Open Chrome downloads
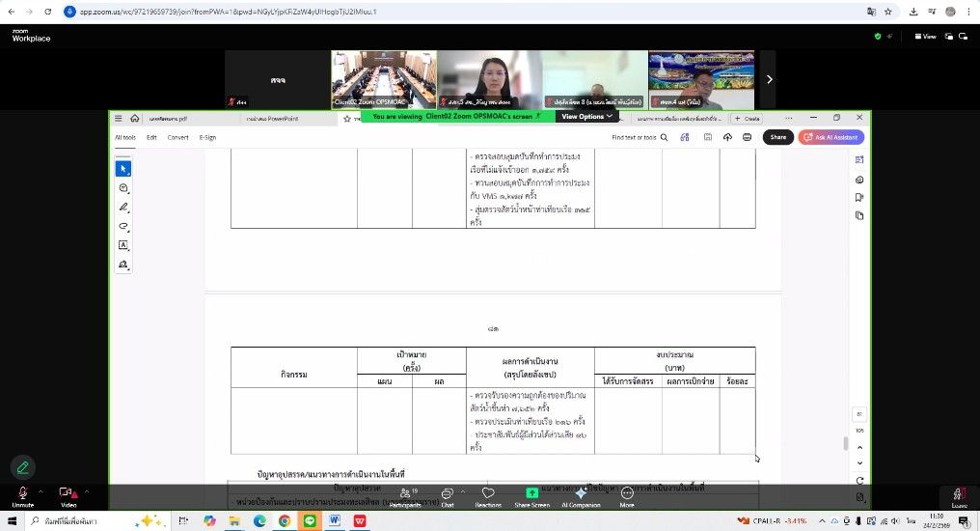Image resolution: width=980 pixels, height=531 pixels. (x=913, y=12)
